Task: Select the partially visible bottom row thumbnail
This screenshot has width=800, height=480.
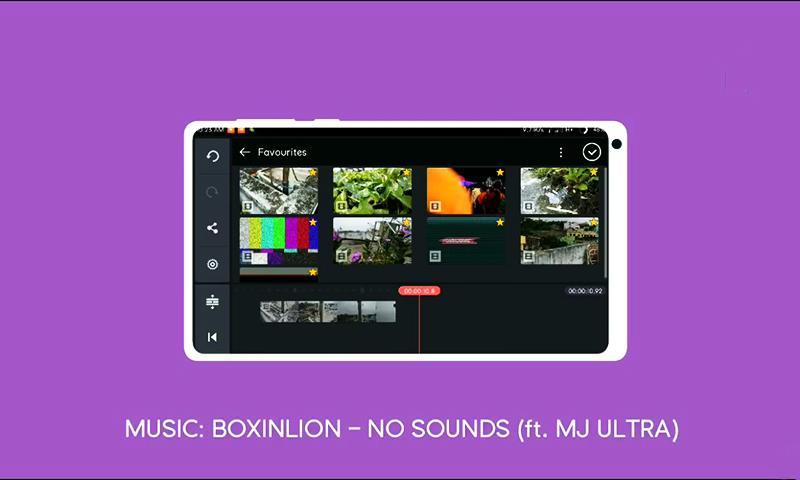Action: pyautogui.click(x=279, y=274)
